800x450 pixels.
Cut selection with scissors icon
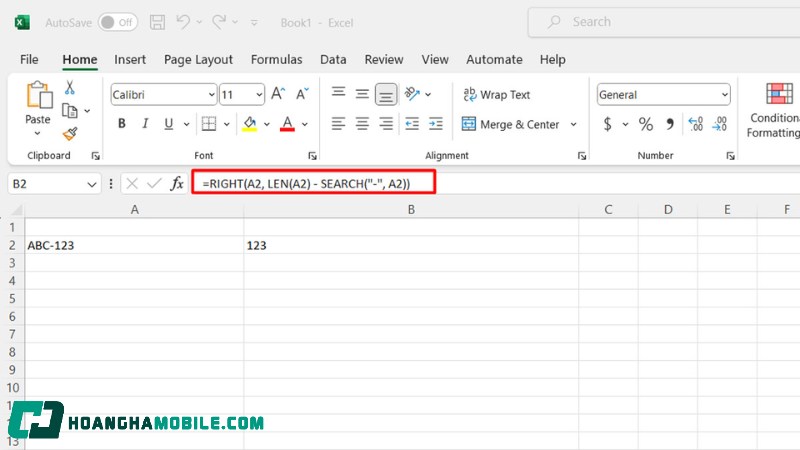tap(70, 88)
